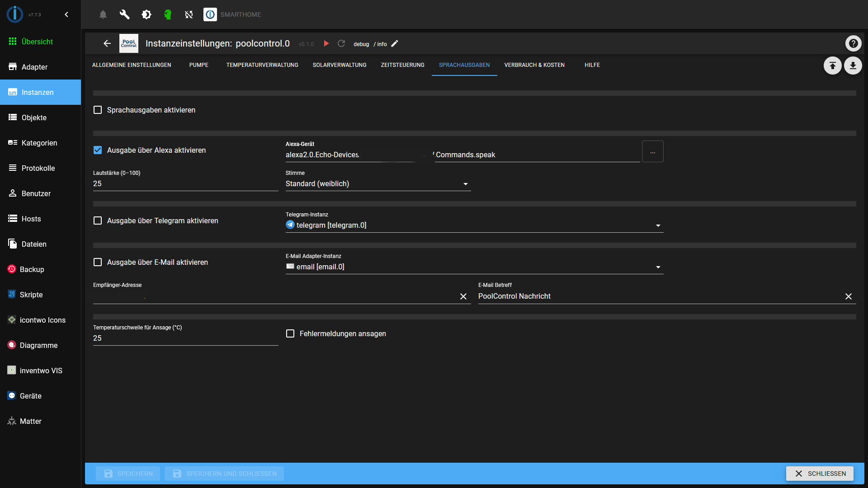Uncheck Ausgabe über Alexa aktivieren
This screenshot has height=488, width=868.
98,150
